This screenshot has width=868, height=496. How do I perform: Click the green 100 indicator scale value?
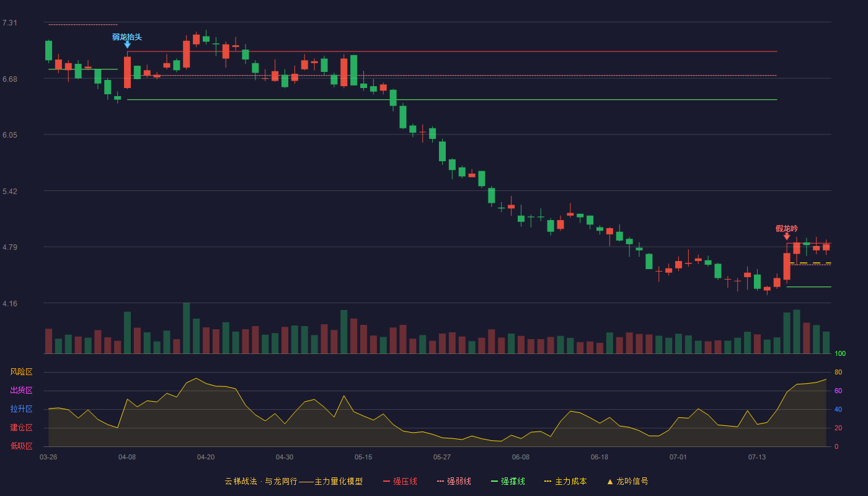tap(840, 354)
